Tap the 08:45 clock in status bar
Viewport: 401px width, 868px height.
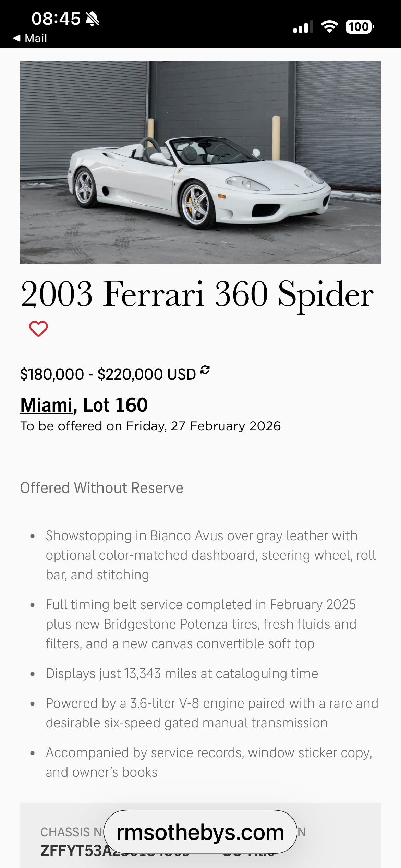pos(56,19)
